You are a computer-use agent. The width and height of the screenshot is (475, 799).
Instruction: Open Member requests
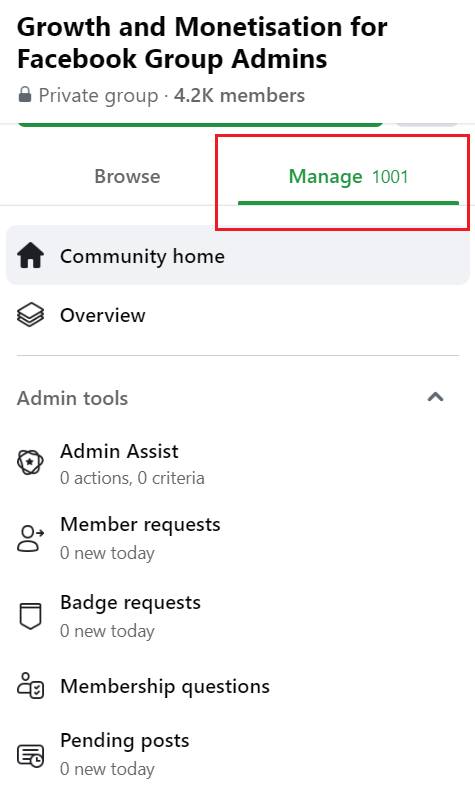tap(238, 539)
